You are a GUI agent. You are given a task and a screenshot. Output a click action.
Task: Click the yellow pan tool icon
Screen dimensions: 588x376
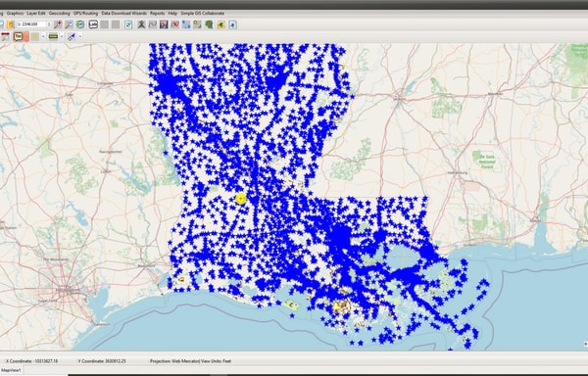point(10,24)
